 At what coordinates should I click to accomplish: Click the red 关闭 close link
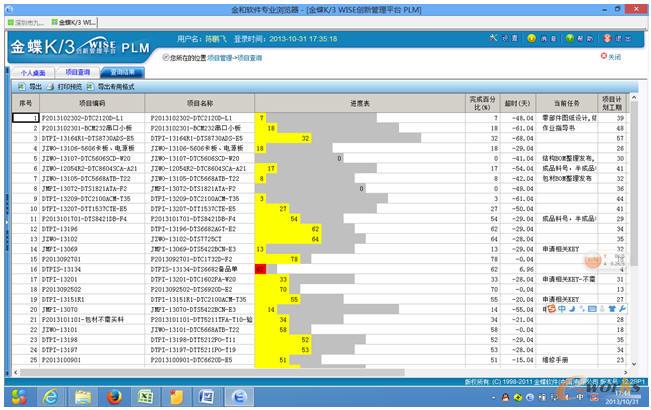614,57
